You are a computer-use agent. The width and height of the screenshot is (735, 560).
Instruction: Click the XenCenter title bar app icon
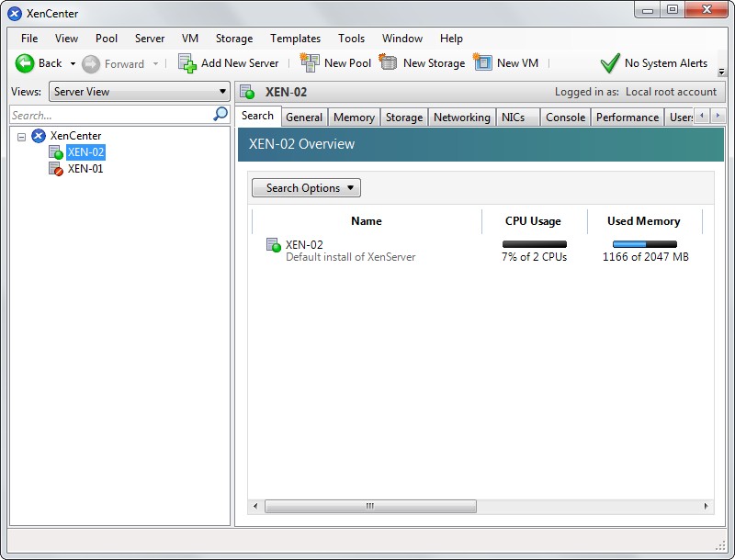[15, 14]
